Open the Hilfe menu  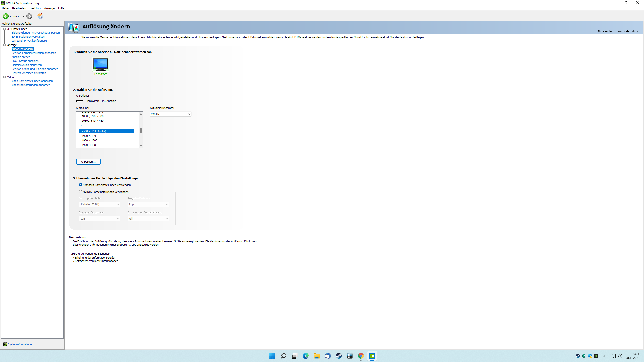[x=61, y=8]
